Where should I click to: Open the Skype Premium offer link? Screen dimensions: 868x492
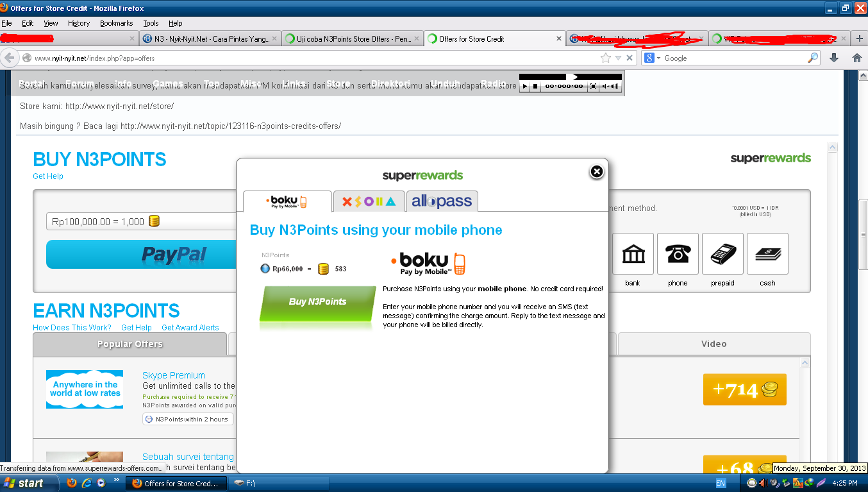[x=174, y=375]
